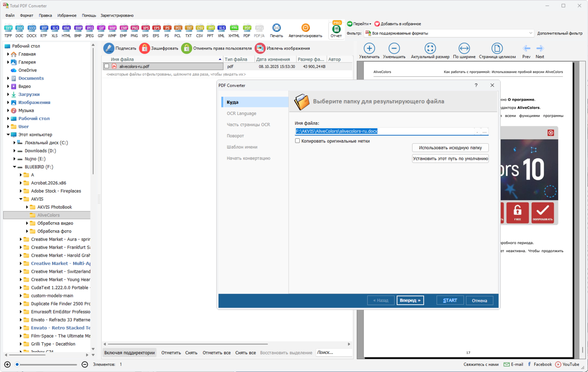Expand the Downloads (D:) drive node

(14, 151)
